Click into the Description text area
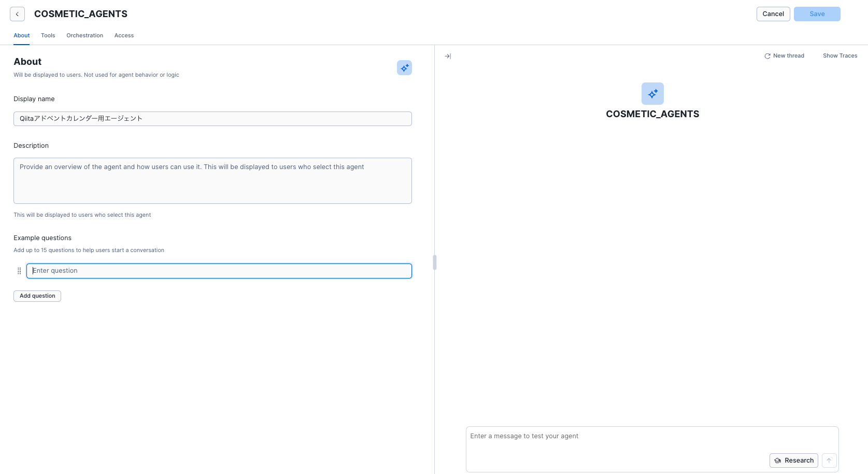 coord(212,180)
